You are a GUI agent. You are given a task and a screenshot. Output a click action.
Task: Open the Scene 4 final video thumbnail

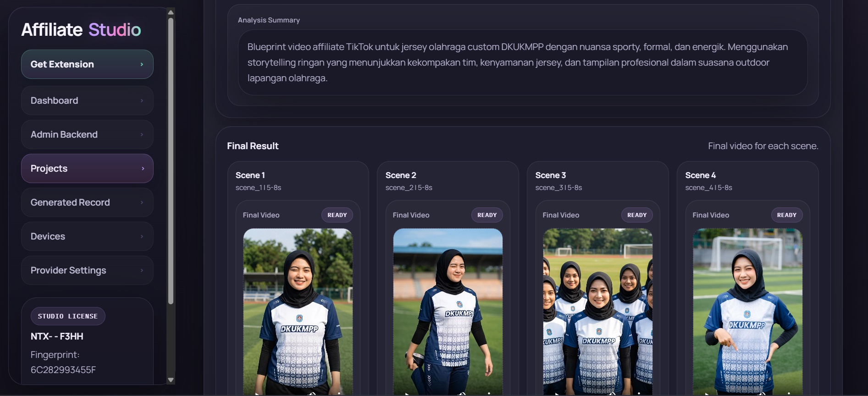tap(748, 312)
